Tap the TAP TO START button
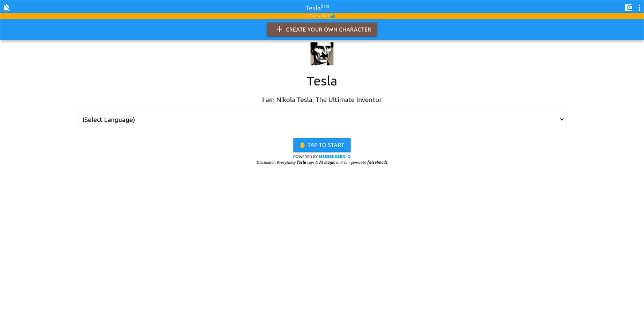This screenshot has height=336, width=644. (322, 145)
